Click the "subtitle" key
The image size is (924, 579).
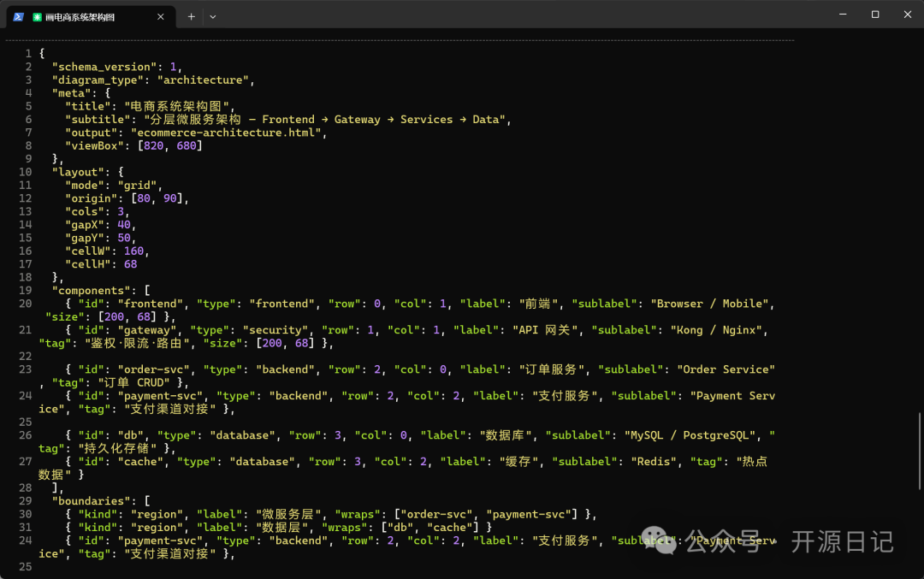[98, 120]
